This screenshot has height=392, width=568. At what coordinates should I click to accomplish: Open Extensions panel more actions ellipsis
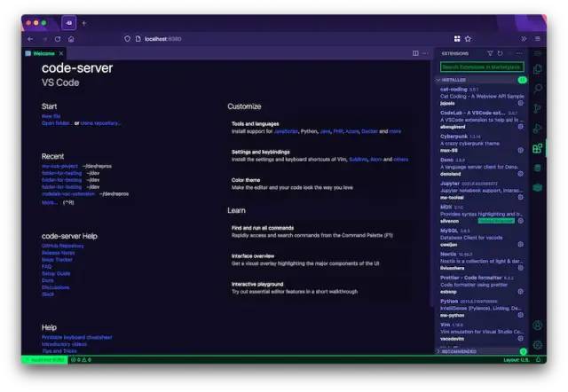click(519, 53)
